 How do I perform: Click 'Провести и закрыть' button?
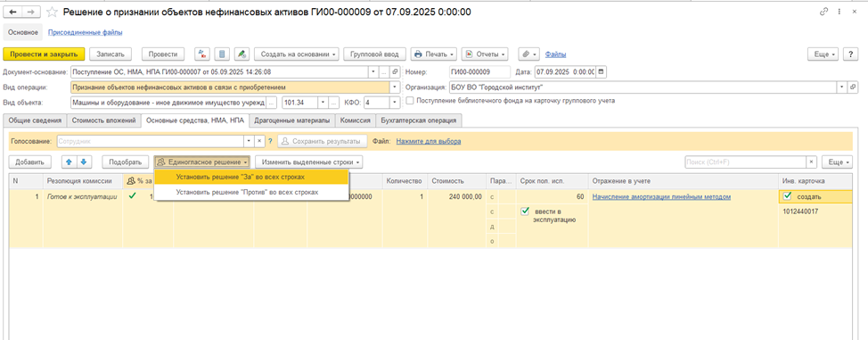(x=45, y=54)
